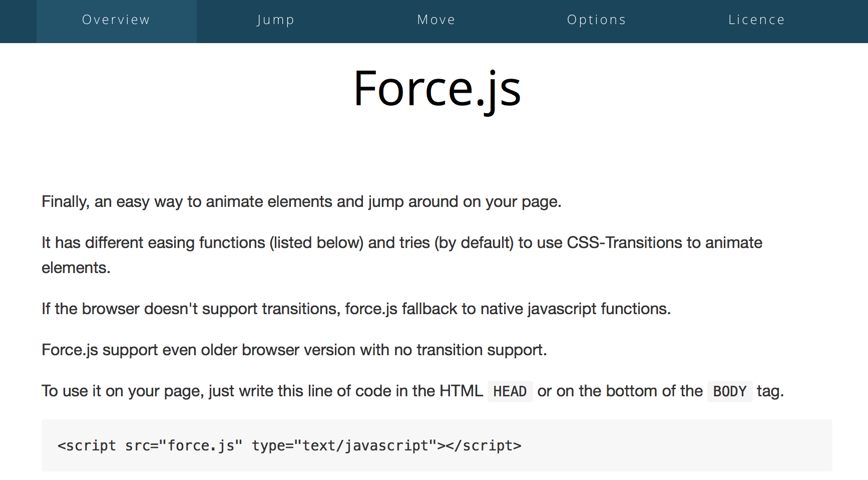Click the sentence about fallback to native javascript

(x=356, y=309)
